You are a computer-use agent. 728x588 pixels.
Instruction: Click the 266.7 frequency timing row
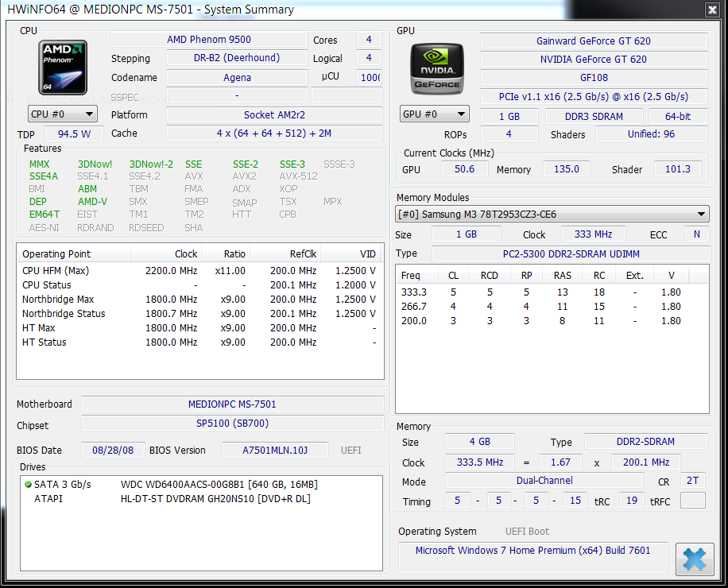(552, 307)
